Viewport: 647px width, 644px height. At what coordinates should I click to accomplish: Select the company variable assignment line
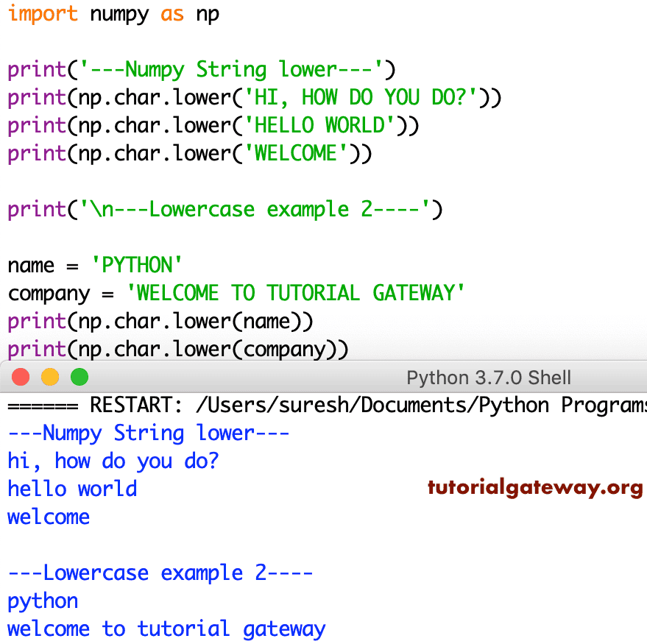pos(236,293)
